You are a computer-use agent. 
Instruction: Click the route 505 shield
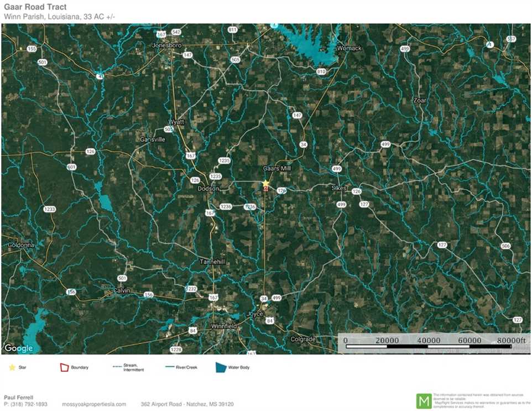click(235, 60)
